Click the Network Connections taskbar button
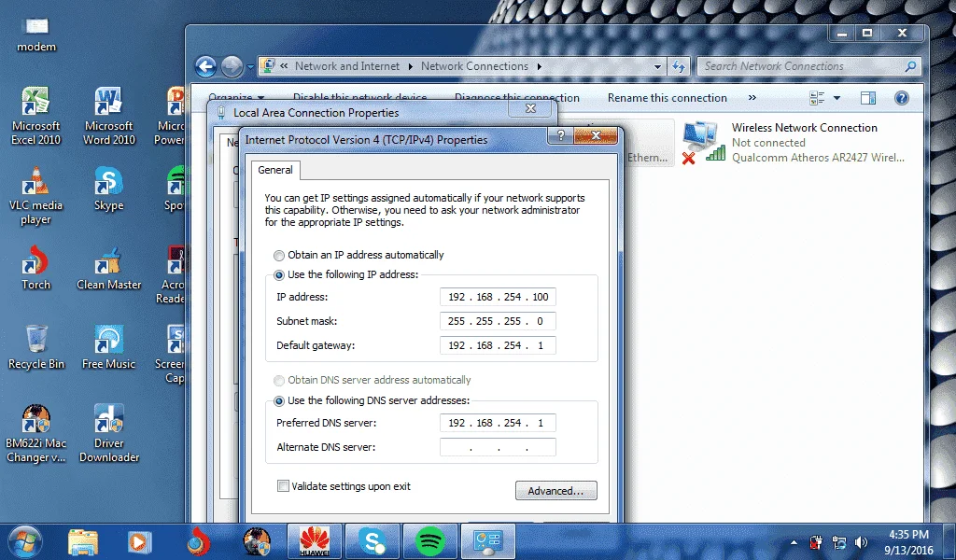956x560 pixels. [487, 541]
